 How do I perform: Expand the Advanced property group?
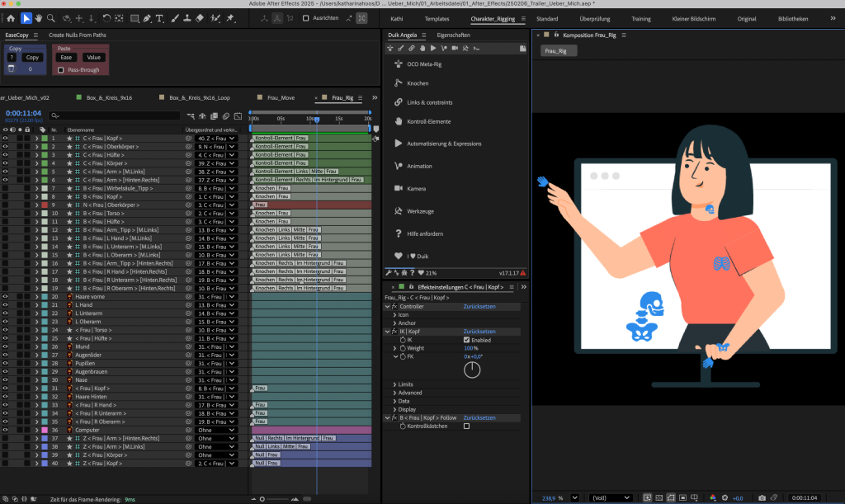[394, 393]
